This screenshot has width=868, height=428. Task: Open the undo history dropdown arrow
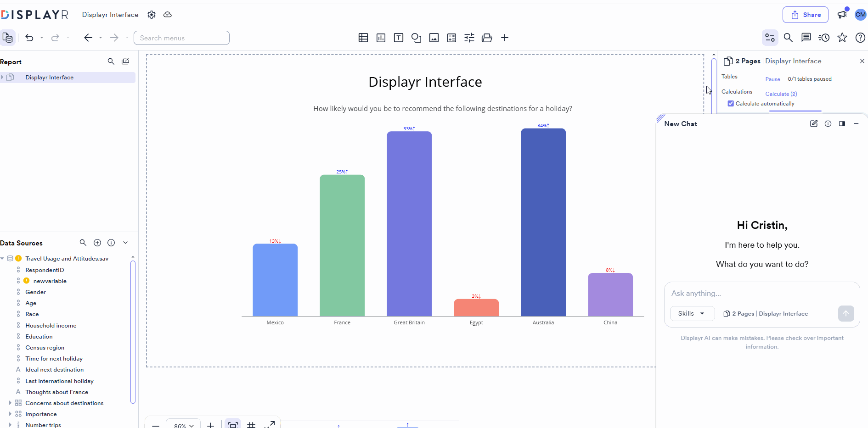(42, 38)
